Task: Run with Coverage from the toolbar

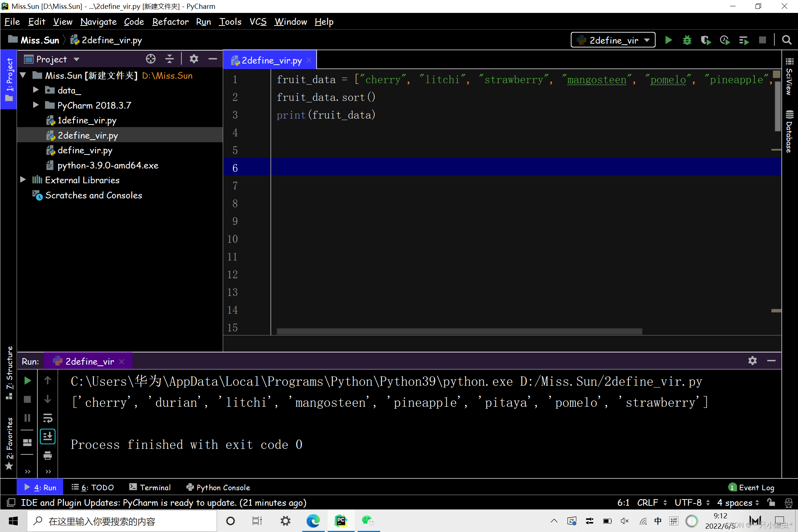Action: [706, 40]
